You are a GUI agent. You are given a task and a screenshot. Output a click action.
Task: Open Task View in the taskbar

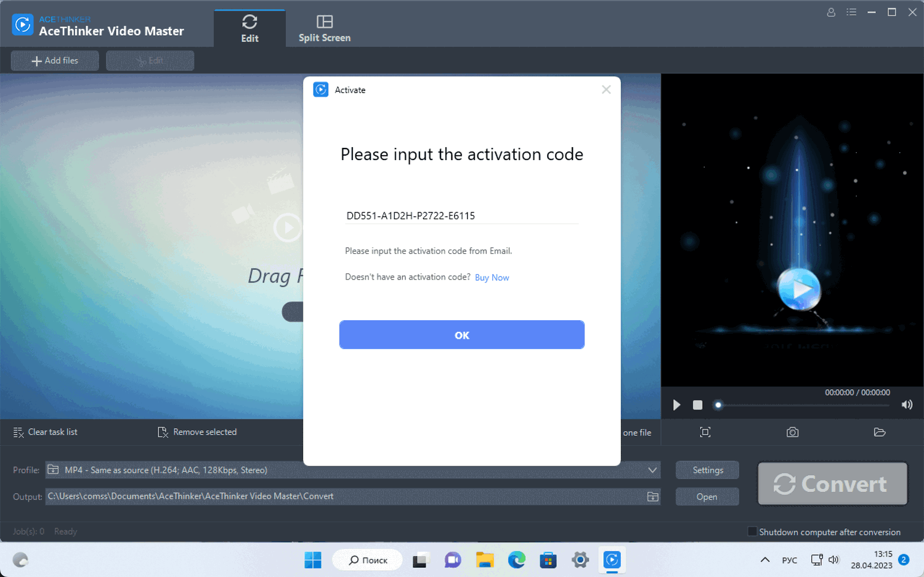(x=420, y=560)
